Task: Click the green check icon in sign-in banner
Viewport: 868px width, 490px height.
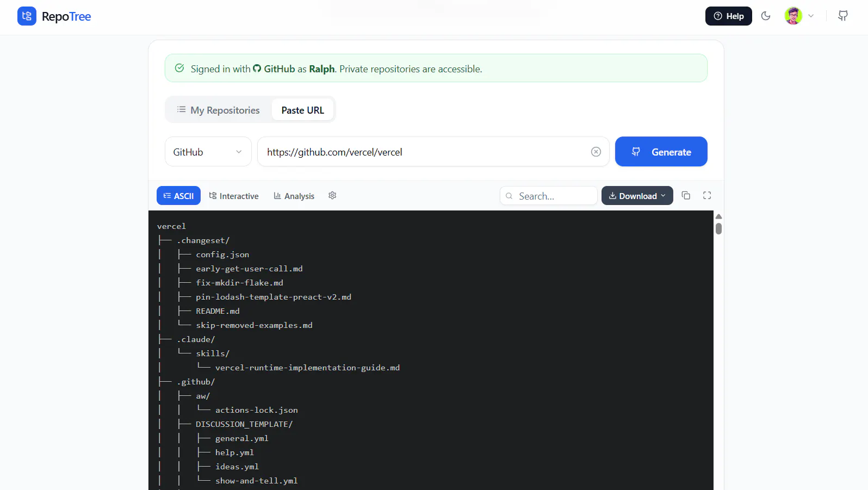Action: (x=179, y=68)
